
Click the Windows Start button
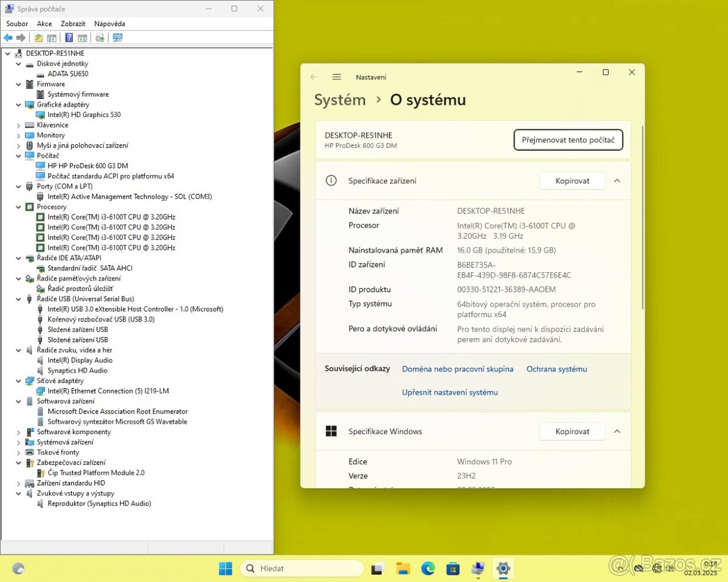[x=225, y=568]
